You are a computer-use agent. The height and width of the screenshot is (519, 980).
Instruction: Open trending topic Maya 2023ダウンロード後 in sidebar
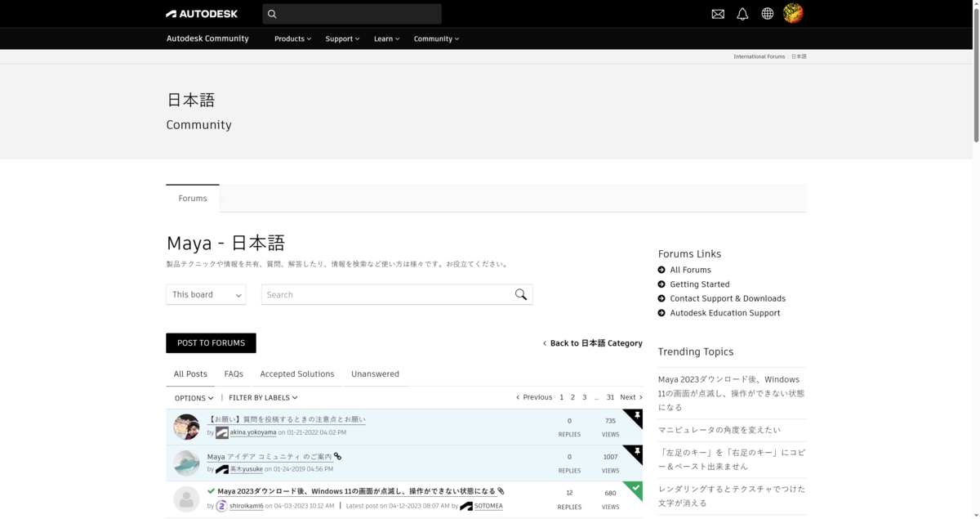(x=732, y=393)
